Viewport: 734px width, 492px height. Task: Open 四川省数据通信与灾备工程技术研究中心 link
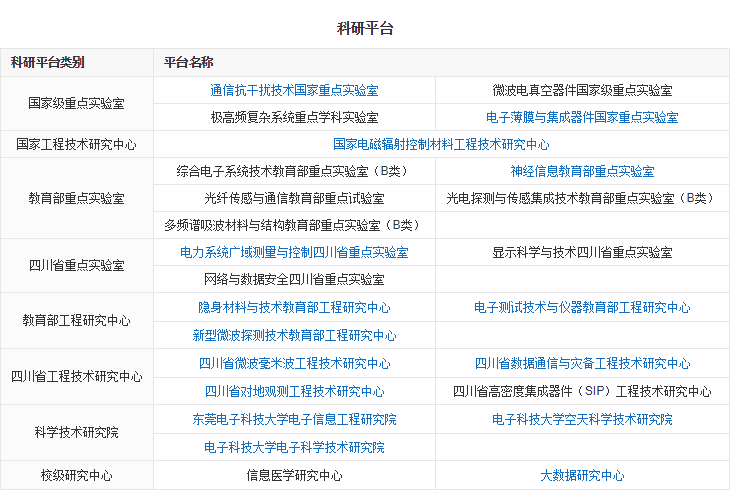582,364
